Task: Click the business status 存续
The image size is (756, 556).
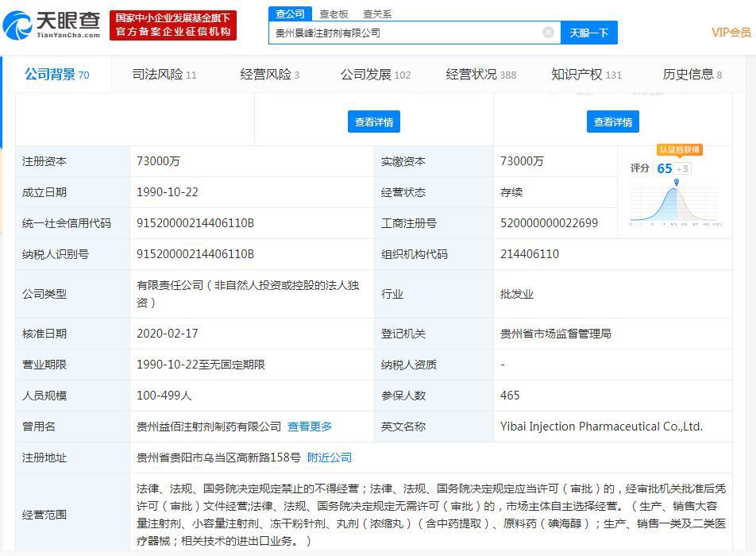Action: [x=511, y=192]
